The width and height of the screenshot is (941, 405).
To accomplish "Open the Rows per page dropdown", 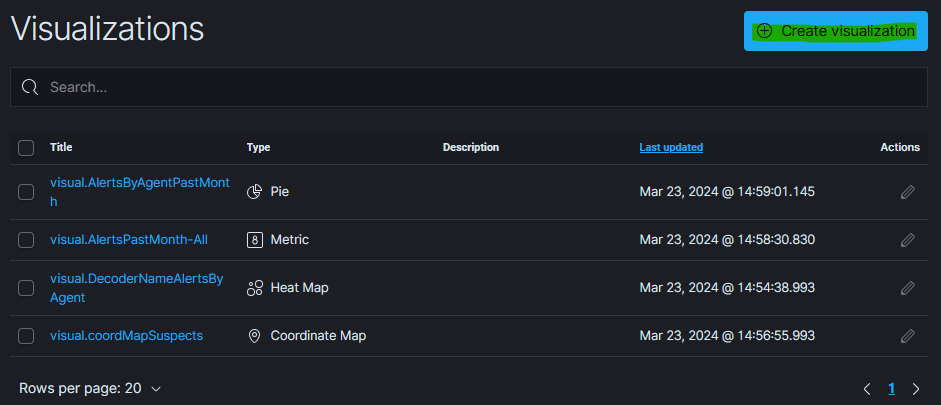I will point(90,388).
